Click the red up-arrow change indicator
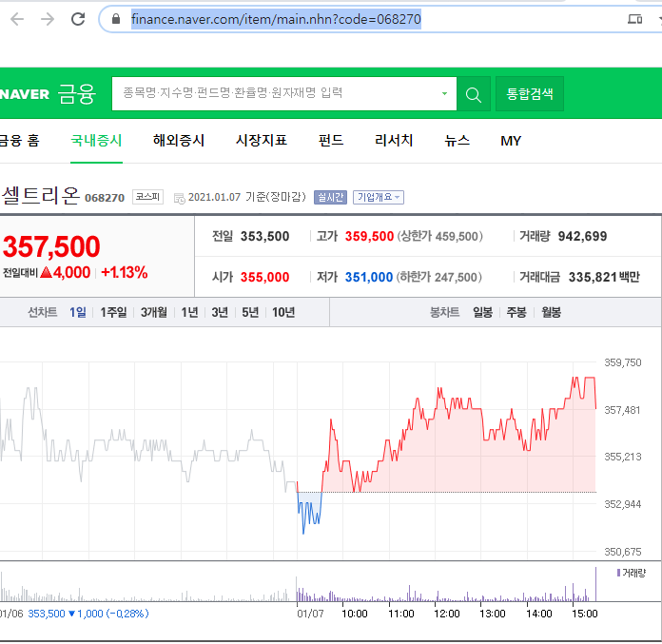 47,272
